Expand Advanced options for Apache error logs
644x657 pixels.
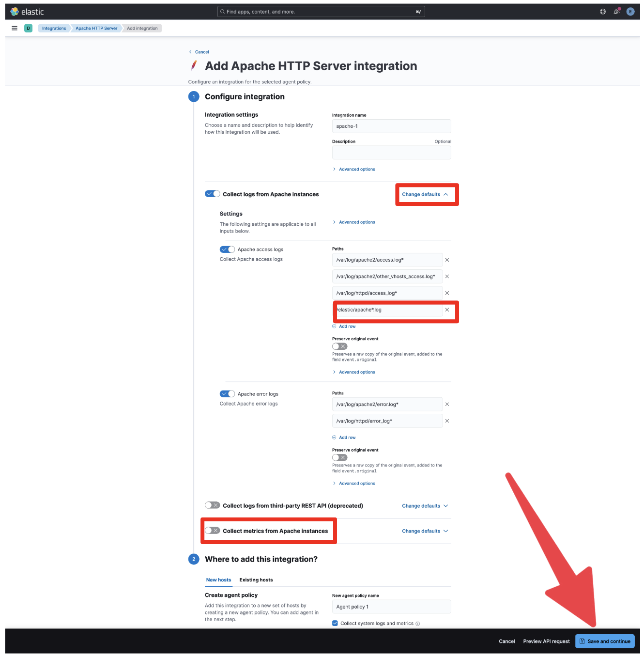354,484
